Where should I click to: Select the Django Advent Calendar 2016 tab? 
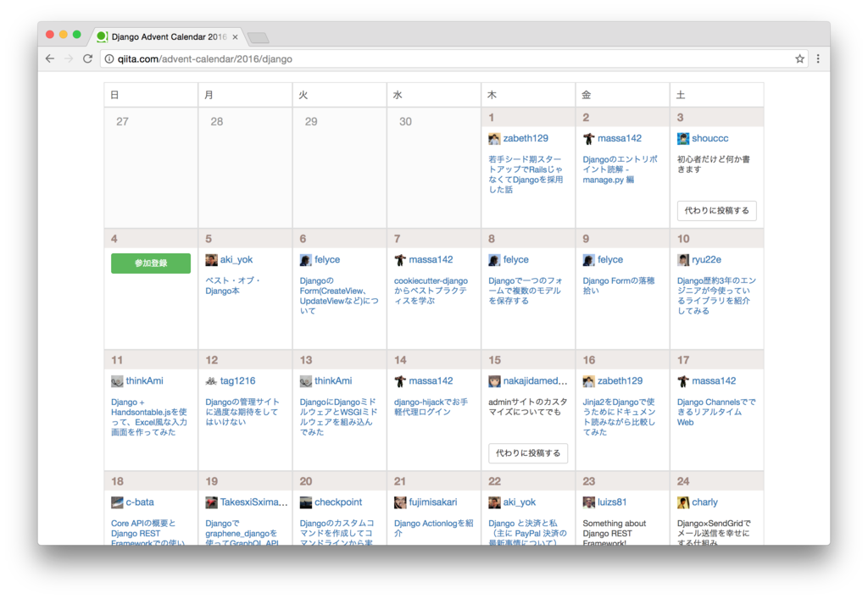click(x=169, y=36)
